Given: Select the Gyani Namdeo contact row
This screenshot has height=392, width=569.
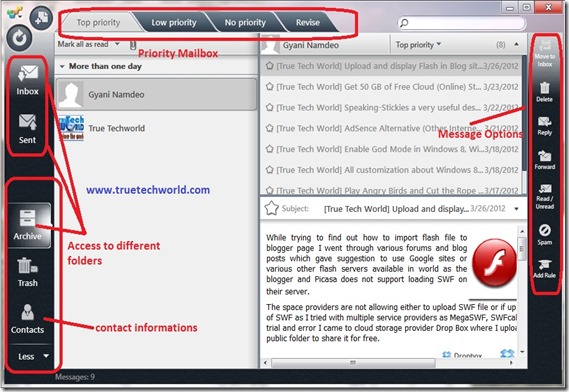Looking at the screenshot, I should coord(156,94).
